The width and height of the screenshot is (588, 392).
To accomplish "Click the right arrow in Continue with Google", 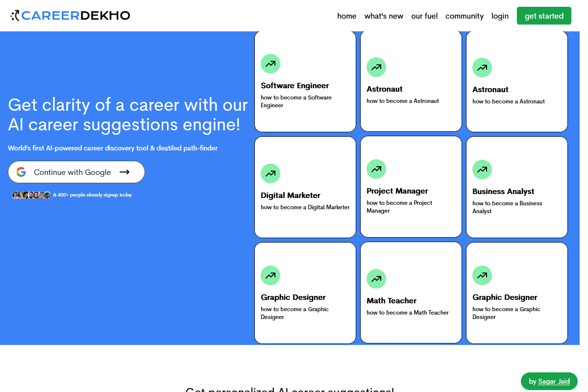I will pos(124,172).
